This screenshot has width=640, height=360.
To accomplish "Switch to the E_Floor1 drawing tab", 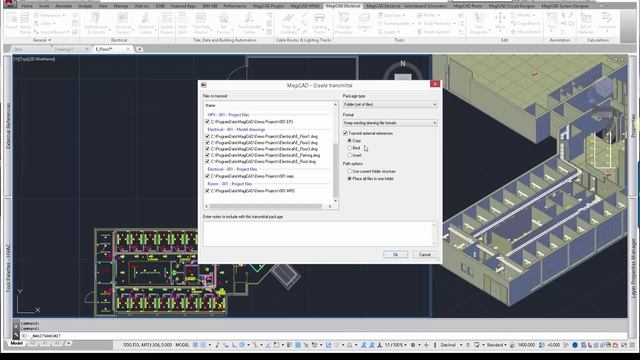I will [x=104, y=49].
